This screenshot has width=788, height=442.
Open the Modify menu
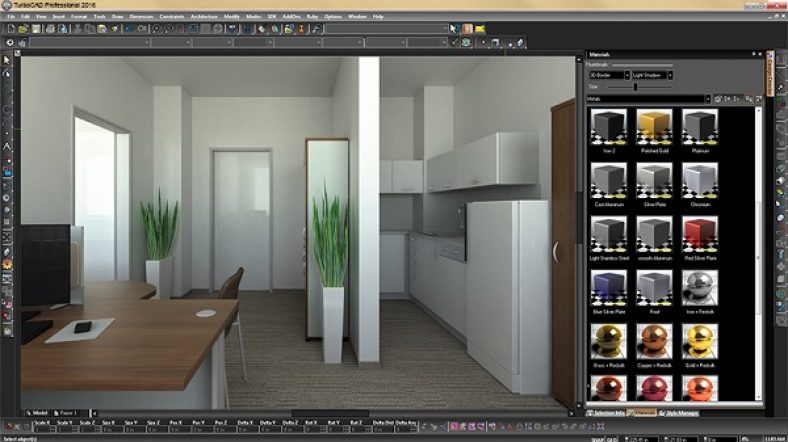[231, 17]
